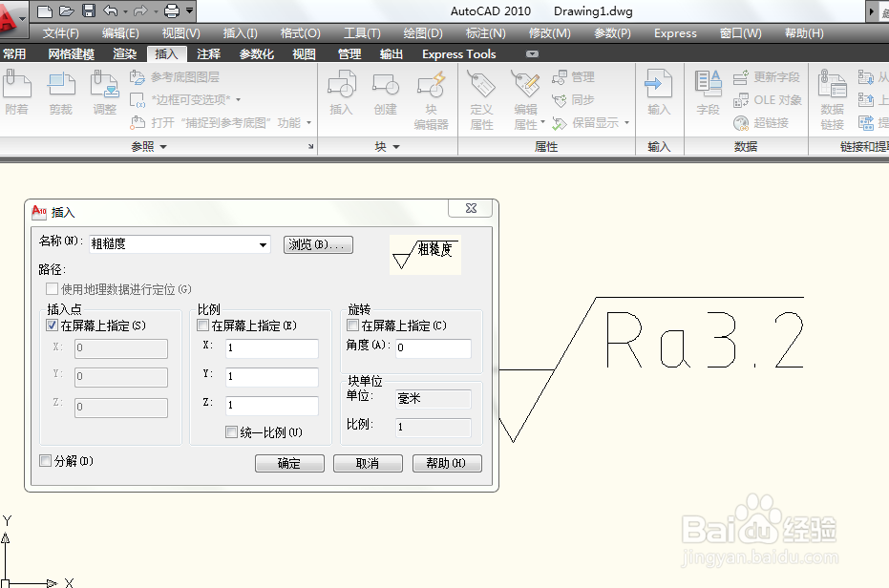
Task: Click the 角度(A) rotation input field
Action: pos(432,348)
